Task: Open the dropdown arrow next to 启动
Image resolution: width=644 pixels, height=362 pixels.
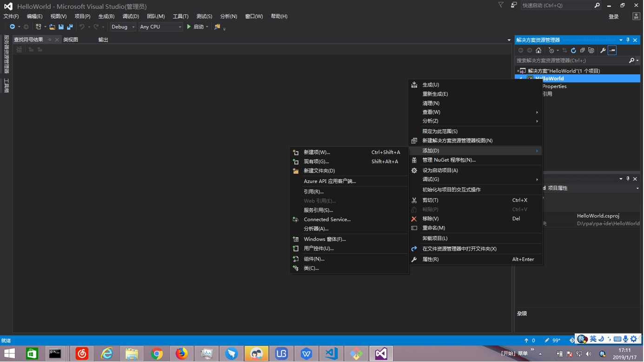Action: pos(207,27)
